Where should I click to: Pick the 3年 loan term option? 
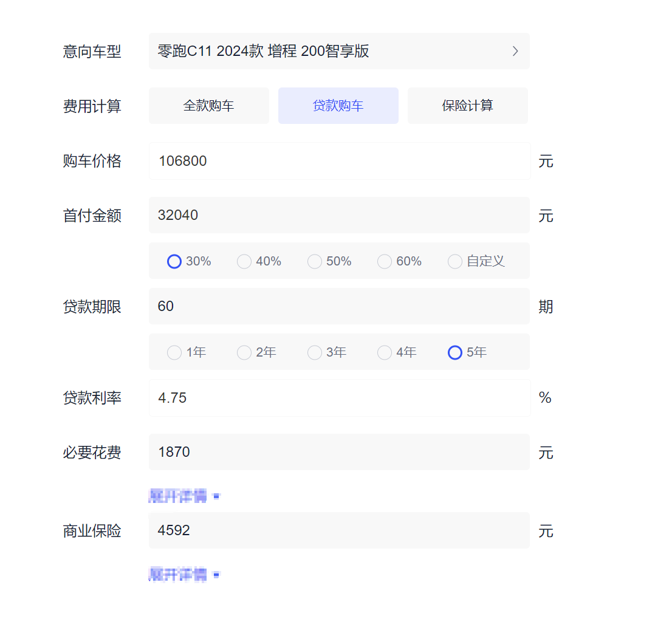(315, 352)
